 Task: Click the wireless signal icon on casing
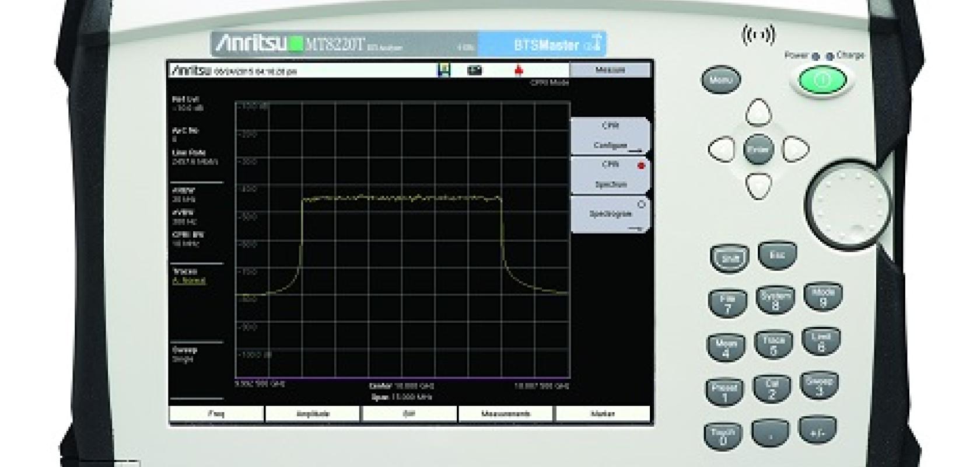[758, 35]
